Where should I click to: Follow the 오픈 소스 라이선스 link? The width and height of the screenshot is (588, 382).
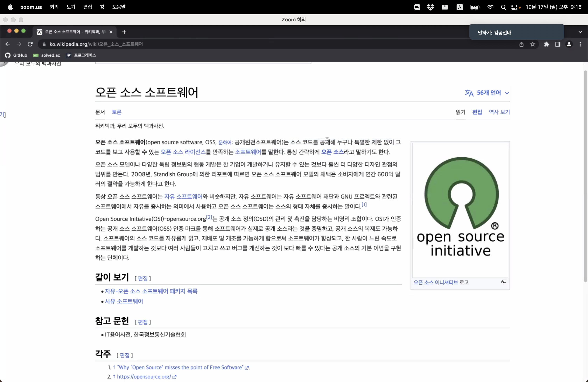pyautogui.click(x=183, y=152)
